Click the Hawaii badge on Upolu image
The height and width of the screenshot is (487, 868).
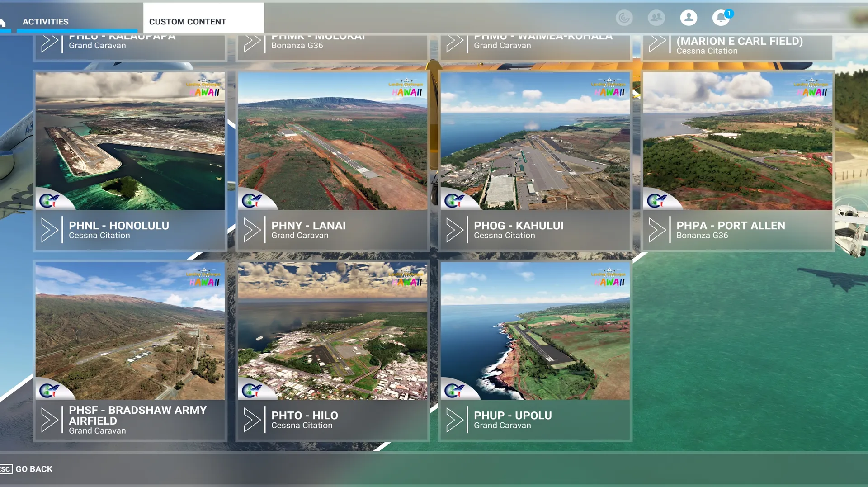click(x=609, y=278)
